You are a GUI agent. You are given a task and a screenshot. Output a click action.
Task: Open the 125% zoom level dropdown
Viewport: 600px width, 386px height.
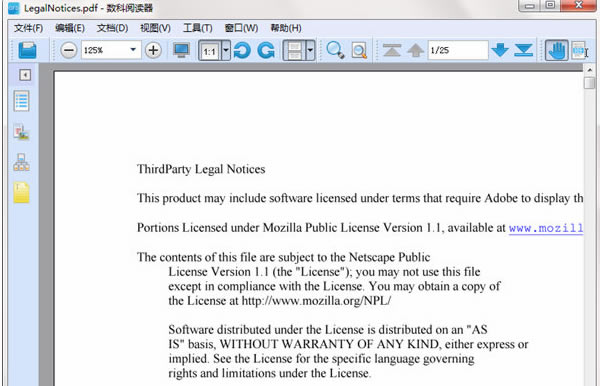(133, 50)
